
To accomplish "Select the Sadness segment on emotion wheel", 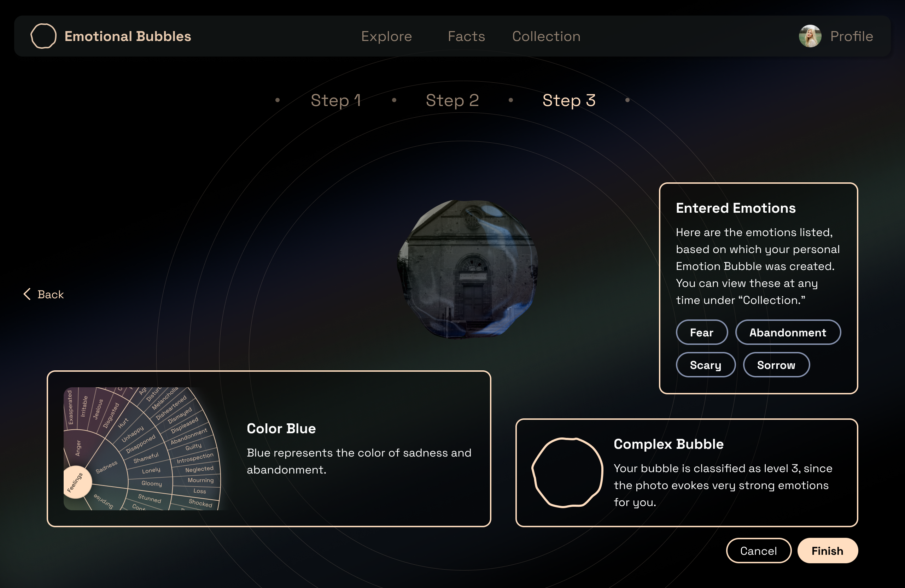I will click(x=106, y=467).
